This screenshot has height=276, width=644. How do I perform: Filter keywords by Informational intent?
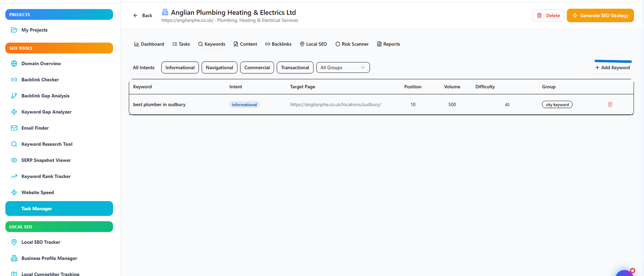tap(180, 68)
